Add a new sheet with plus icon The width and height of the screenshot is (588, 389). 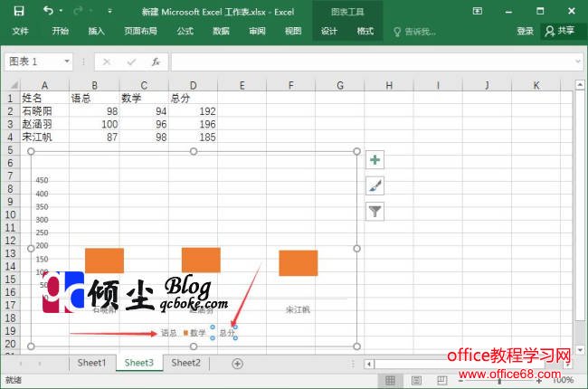click(237, 364)
